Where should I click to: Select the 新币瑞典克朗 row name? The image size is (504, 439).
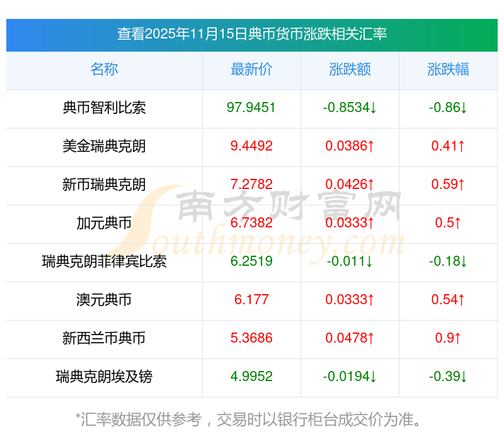pos(104,185)
